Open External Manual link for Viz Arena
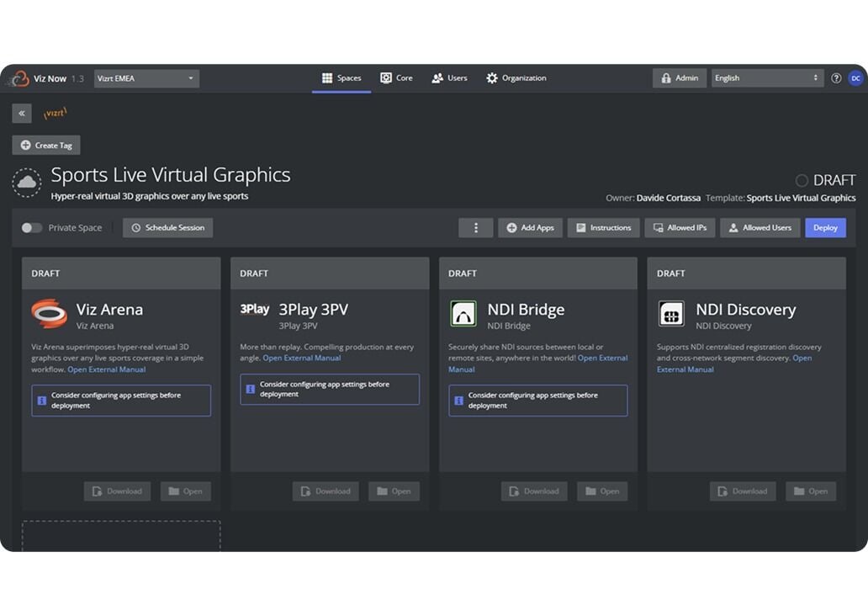The width and height of the screenshot is (868, 616). [107, 369]
